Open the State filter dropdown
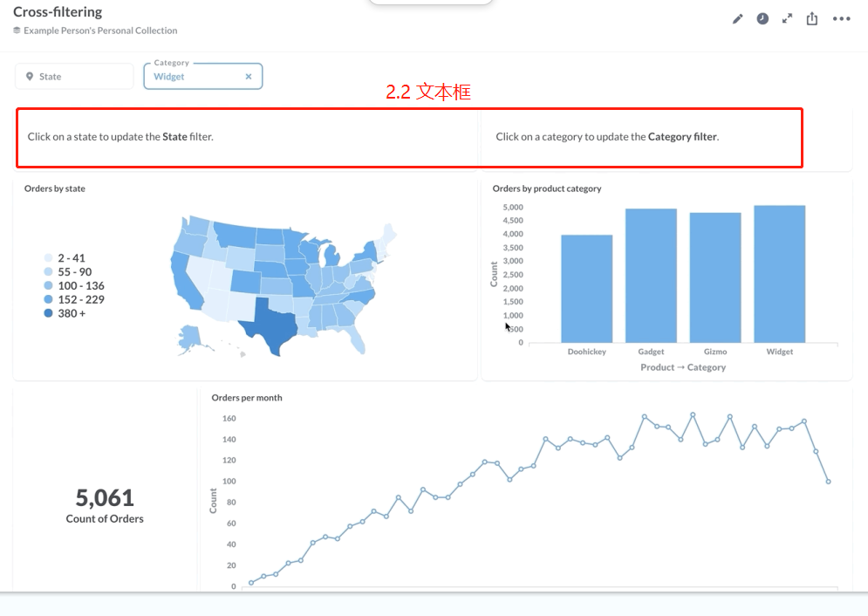Screen dimensions: 868x616 coord(73,76)
